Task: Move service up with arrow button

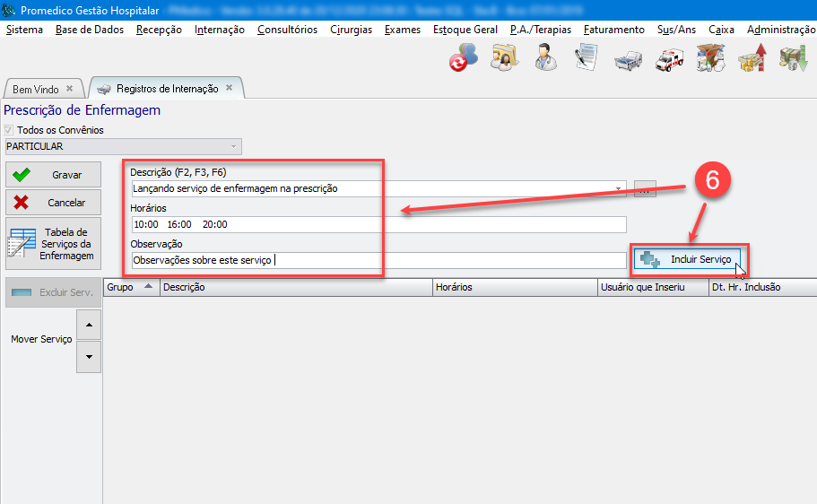Action: click(89, 325)
